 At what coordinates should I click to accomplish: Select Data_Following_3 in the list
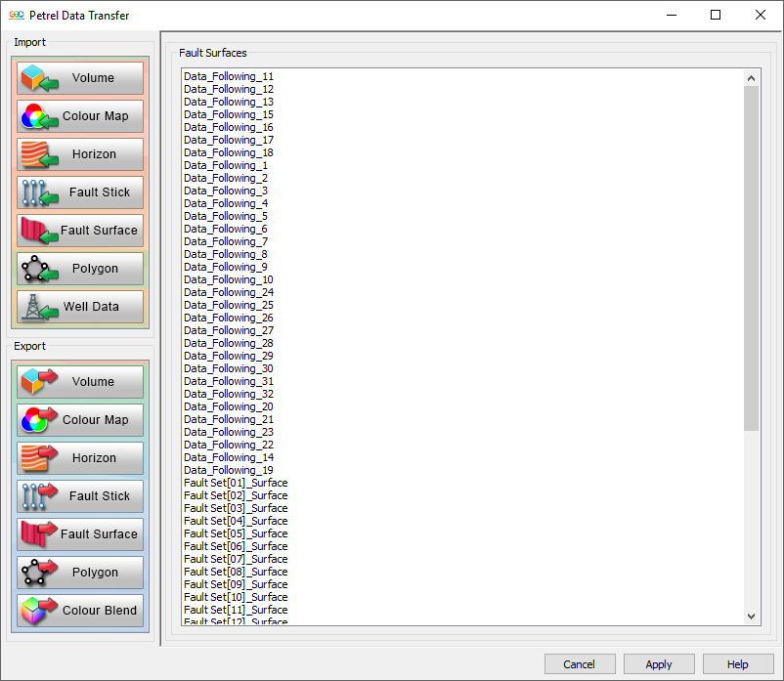[x=226, y=191]
